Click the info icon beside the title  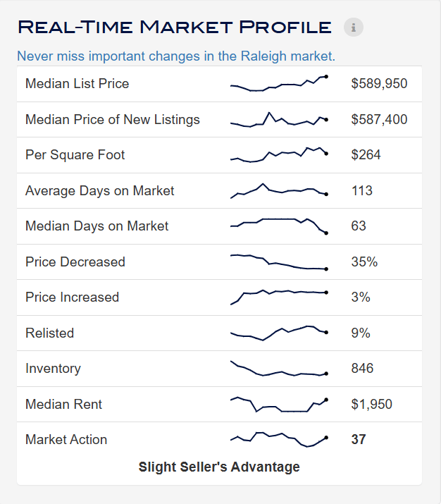[x=354, y=27]
